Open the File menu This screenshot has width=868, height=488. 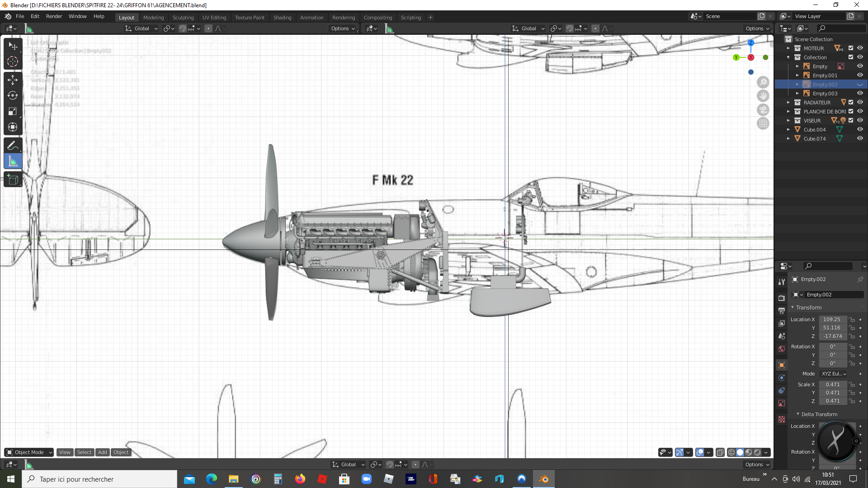coord(20,16)
